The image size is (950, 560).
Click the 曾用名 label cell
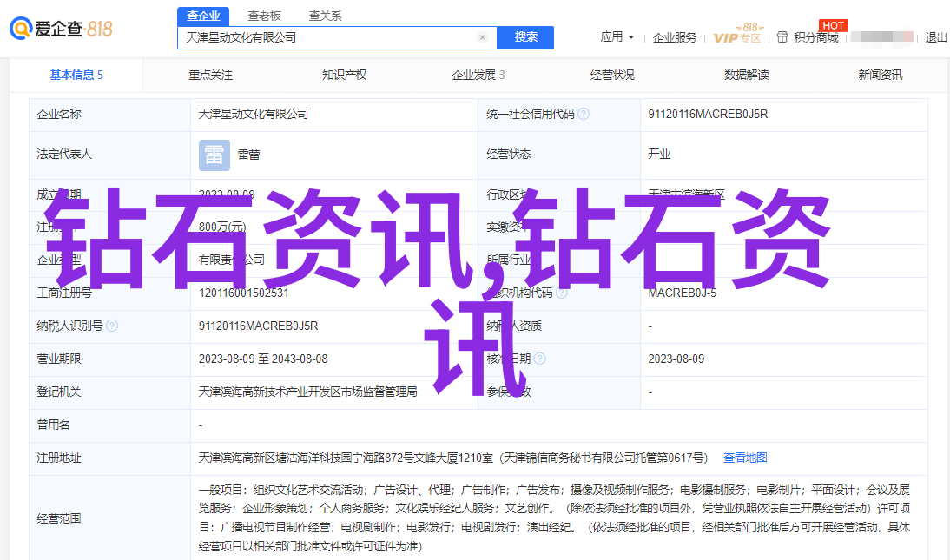109,425
